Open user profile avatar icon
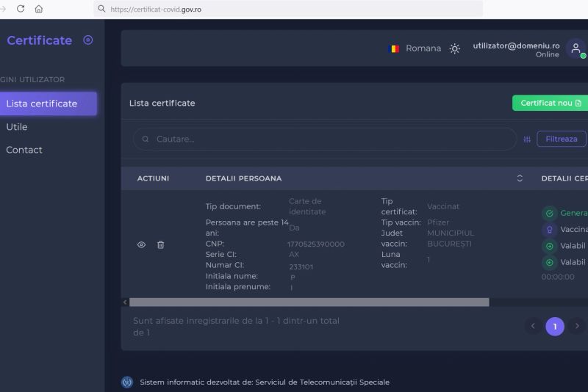This screenshot has width=588, height=392. tap(576, 48)
